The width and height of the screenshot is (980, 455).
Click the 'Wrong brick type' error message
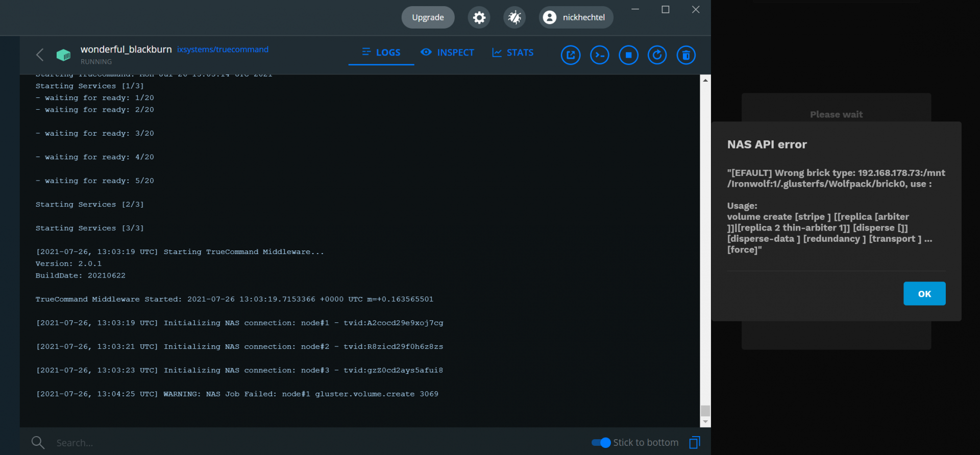[x=836, y=178]
